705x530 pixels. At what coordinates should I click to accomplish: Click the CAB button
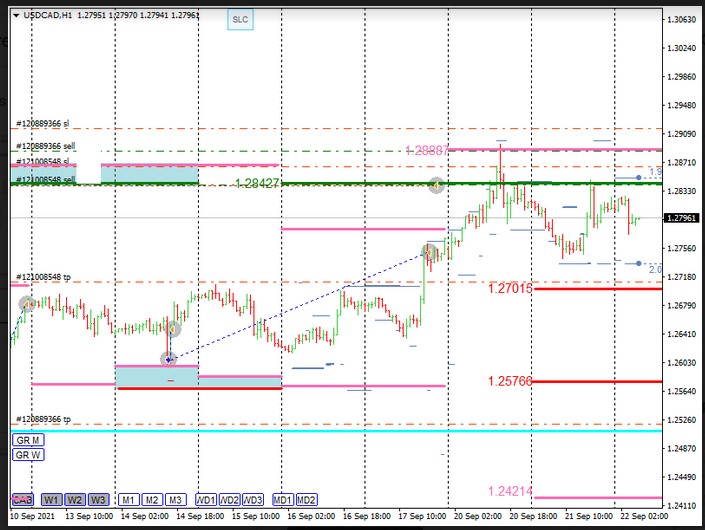22,500
